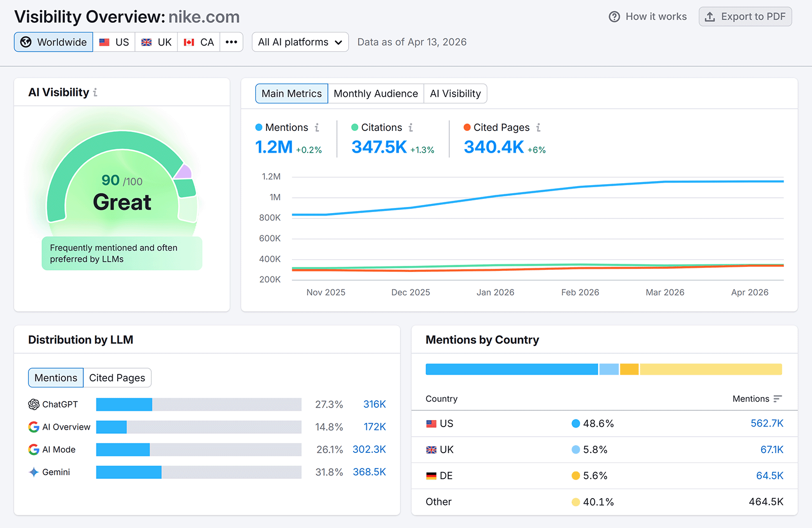
Task: Select the Google AI Overview icon
Action: coord(33,427)
